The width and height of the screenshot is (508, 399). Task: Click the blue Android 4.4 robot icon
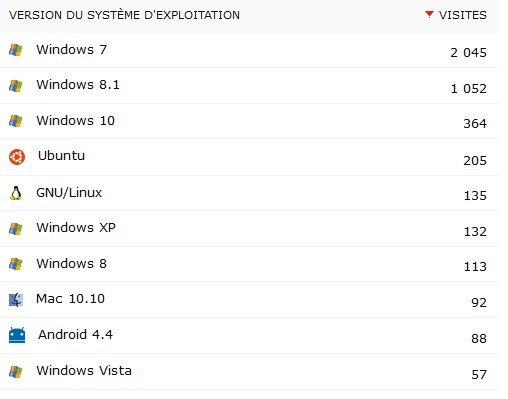tap(17, 335)
